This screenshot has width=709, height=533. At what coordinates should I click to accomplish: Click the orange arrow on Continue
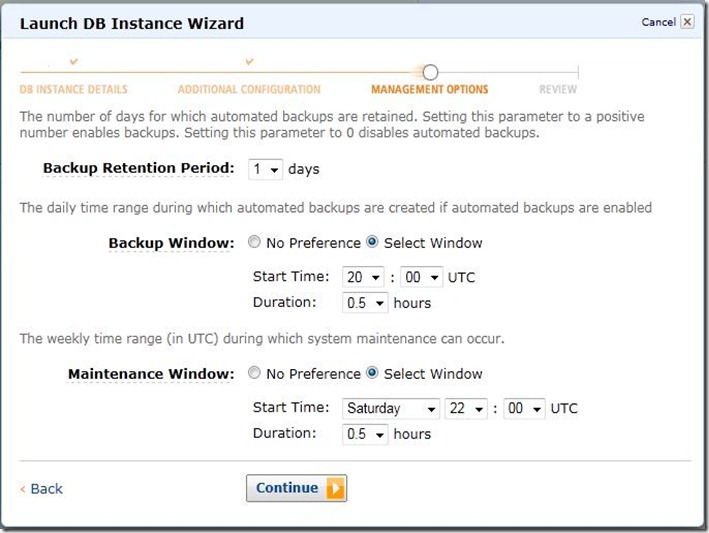click(335, 488)
